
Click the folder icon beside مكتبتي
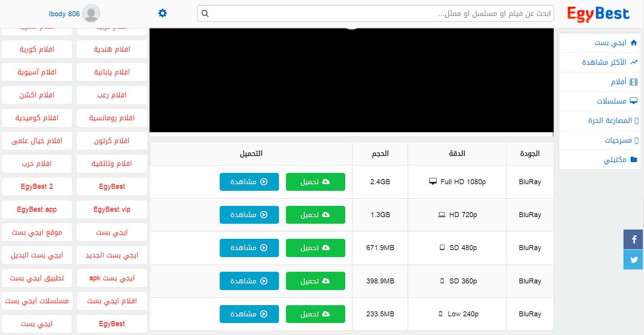(634, 159)
